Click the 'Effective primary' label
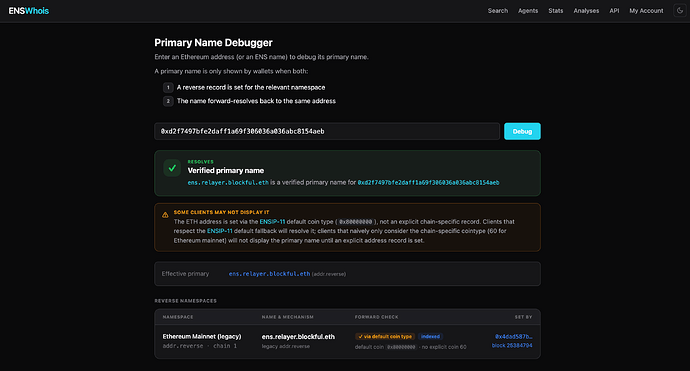 pyautogui.click(x=185, y=274)
